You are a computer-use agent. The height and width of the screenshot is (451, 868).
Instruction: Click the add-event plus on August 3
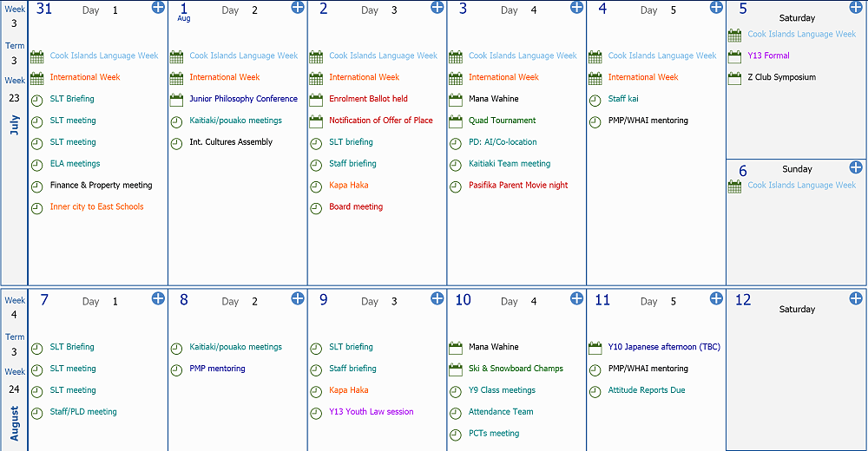pyautogui.click(x=576, y=7)
